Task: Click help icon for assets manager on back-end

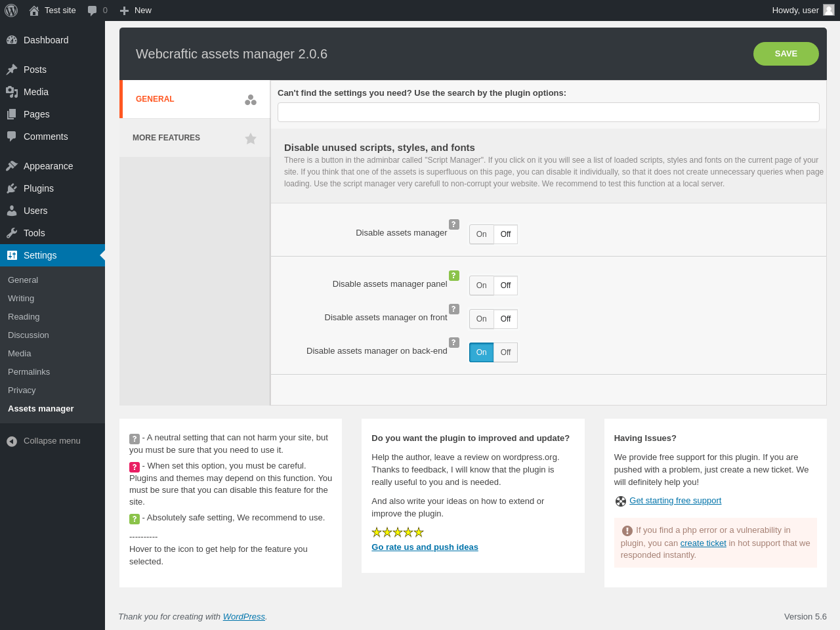Action: [x=454, y=343]
